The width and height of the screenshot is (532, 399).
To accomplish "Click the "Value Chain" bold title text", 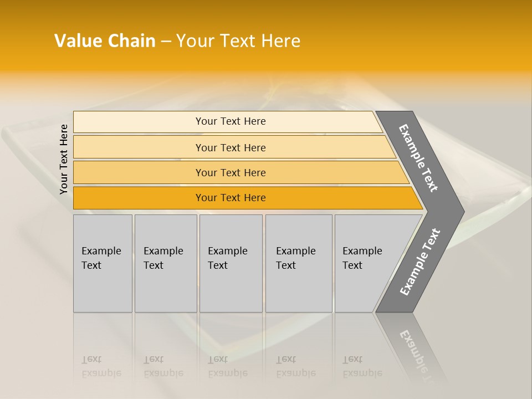I will 105,41.
